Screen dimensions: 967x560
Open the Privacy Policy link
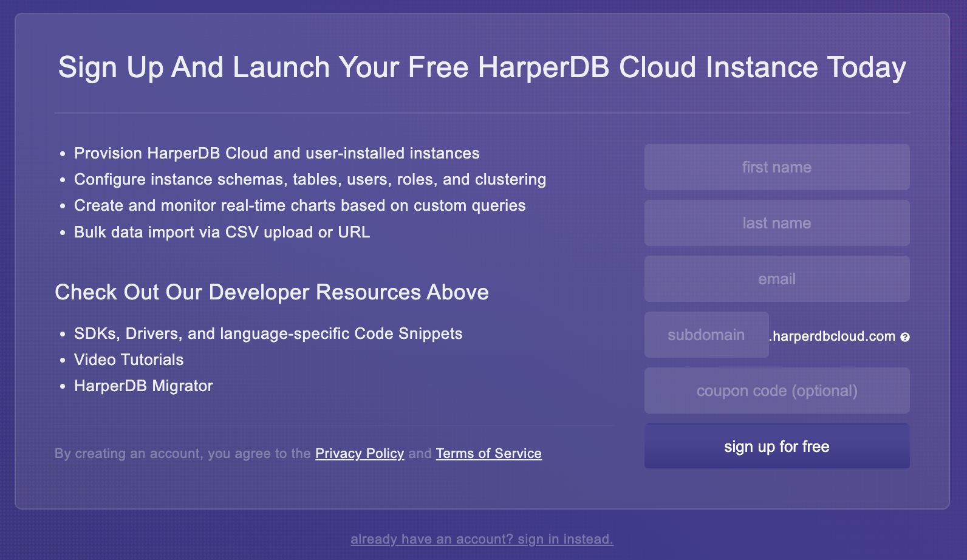360,453
